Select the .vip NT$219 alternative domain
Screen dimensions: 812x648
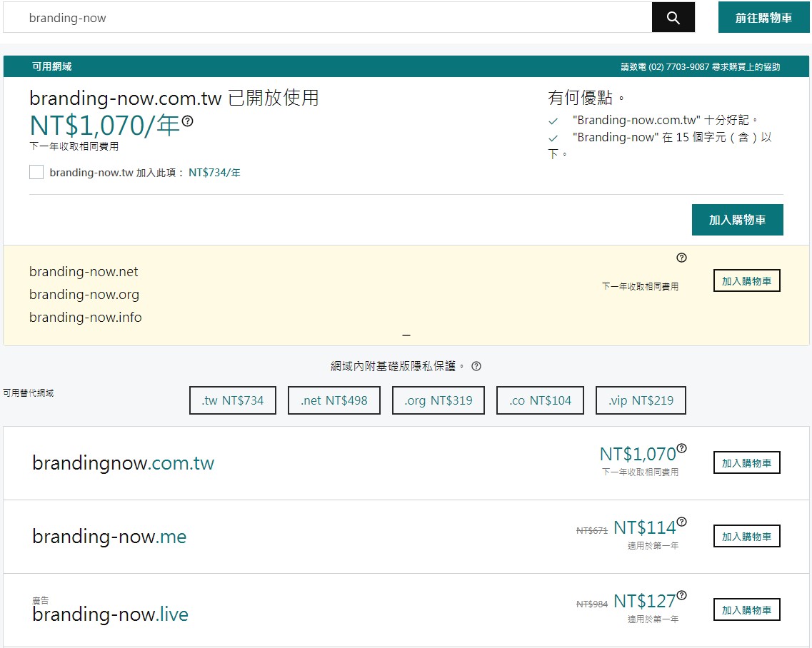641,400
